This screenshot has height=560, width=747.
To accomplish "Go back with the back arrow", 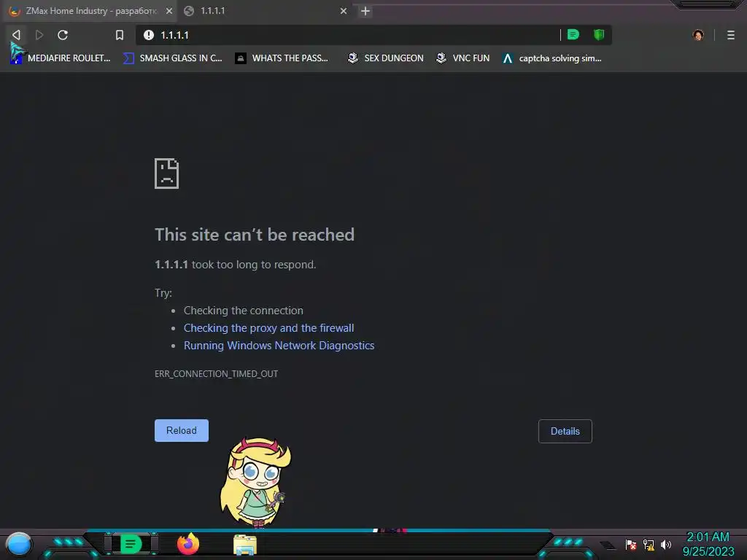I will click(16, 35).
